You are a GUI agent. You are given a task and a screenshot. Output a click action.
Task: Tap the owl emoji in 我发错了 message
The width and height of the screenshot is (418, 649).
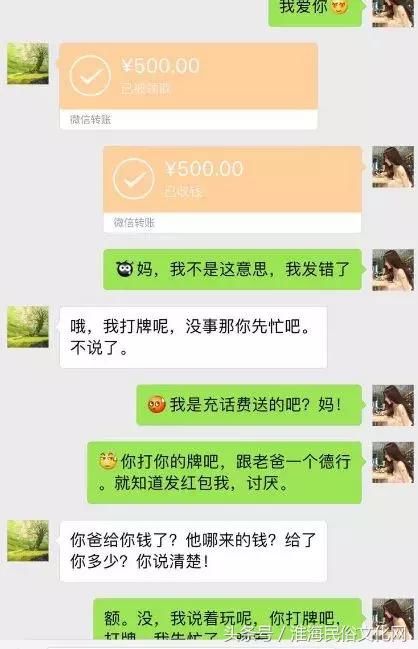[x=125, y=269]
